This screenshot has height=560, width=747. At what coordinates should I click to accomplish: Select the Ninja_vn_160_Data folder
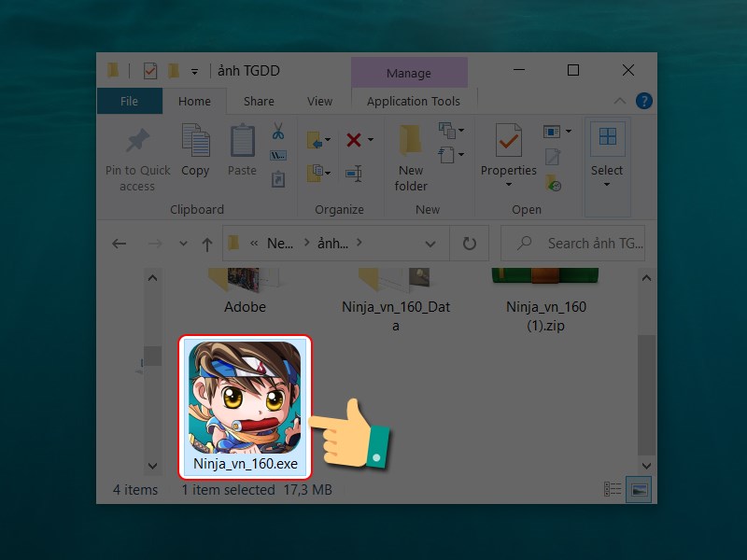(x=396, y=300)
